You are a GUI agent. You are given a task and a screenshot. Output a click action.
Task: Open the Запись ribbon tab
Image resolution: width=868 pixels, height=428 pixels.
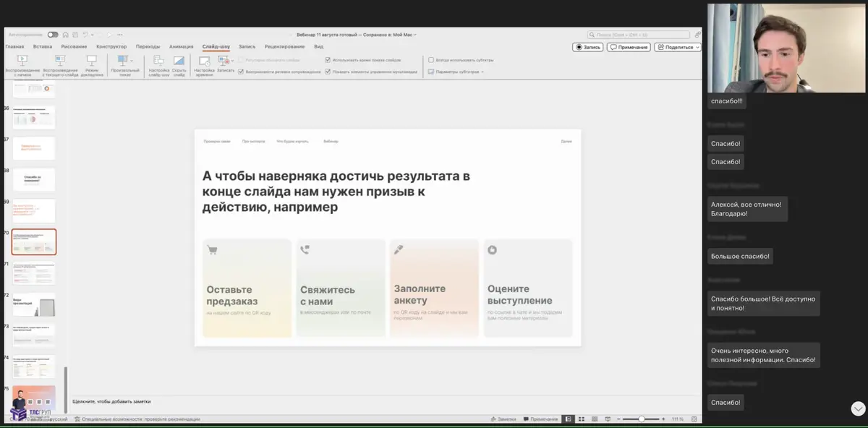pyautogui.click(x=247, y=46)
